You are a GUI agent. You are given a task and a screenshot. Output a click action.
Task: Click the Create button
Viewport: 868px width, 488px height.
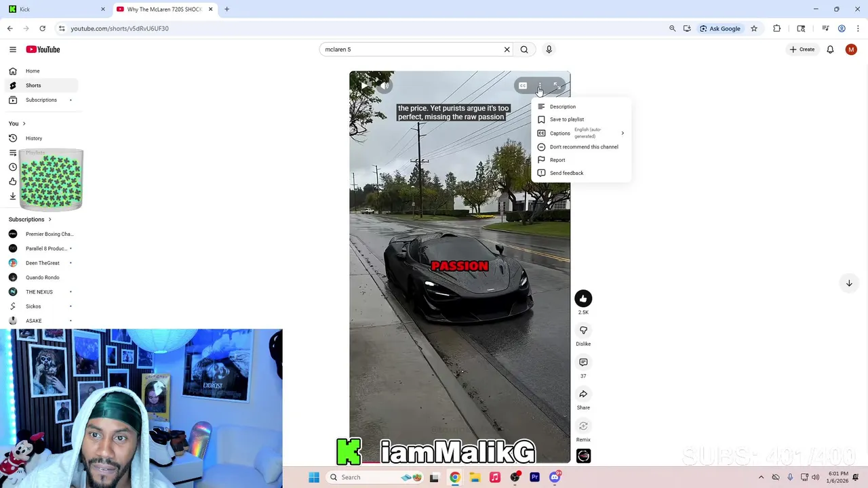coord(802,49)
